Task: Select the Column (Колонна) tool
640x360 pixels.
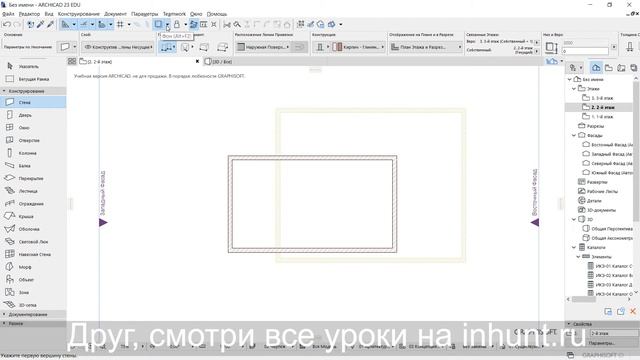Action: click(33, 153)
